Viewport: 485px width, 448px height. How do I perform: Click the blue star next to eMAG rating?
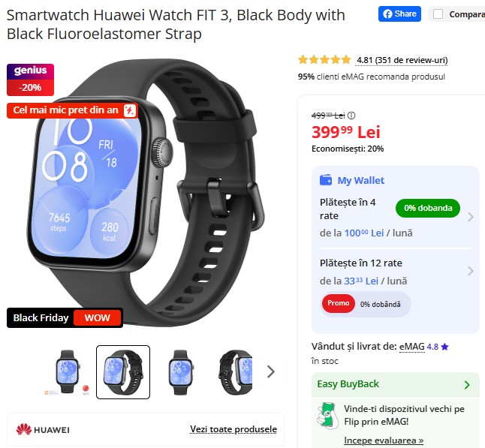[444, 347]
